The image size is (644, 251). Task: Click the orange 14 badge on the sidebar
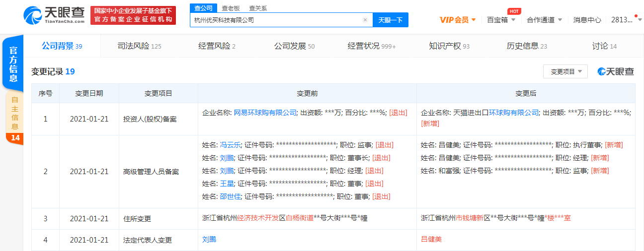15,137
